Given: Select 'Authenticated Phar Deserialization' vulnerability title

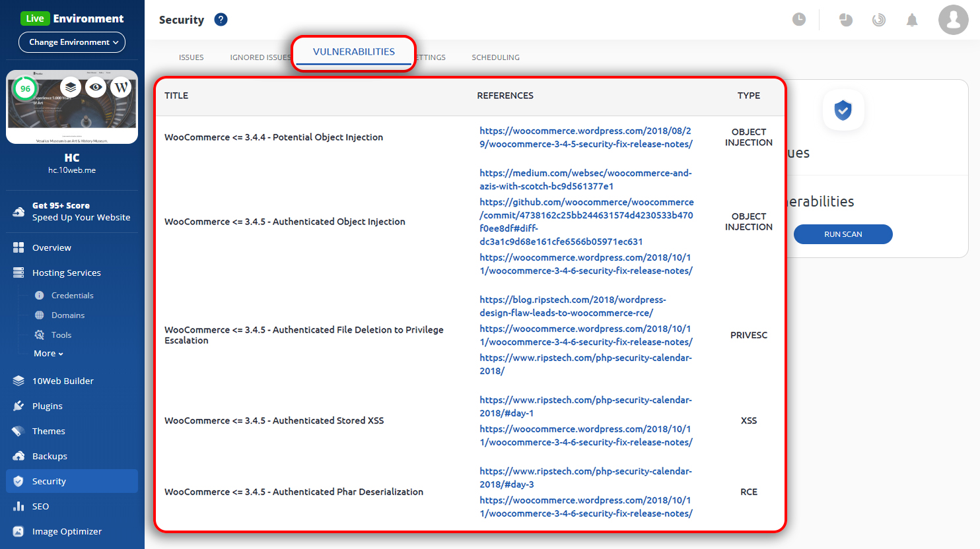Looking at the screenshot, I should pos(294,492).
